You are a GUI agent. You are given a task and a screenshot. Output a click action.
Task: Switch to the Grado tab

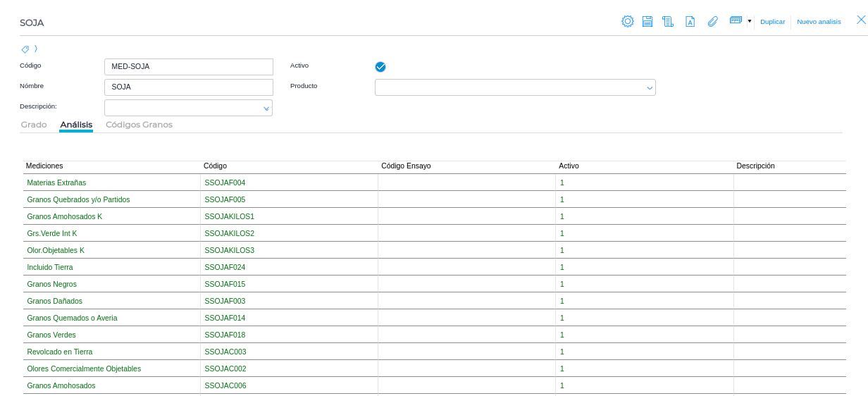34,125
